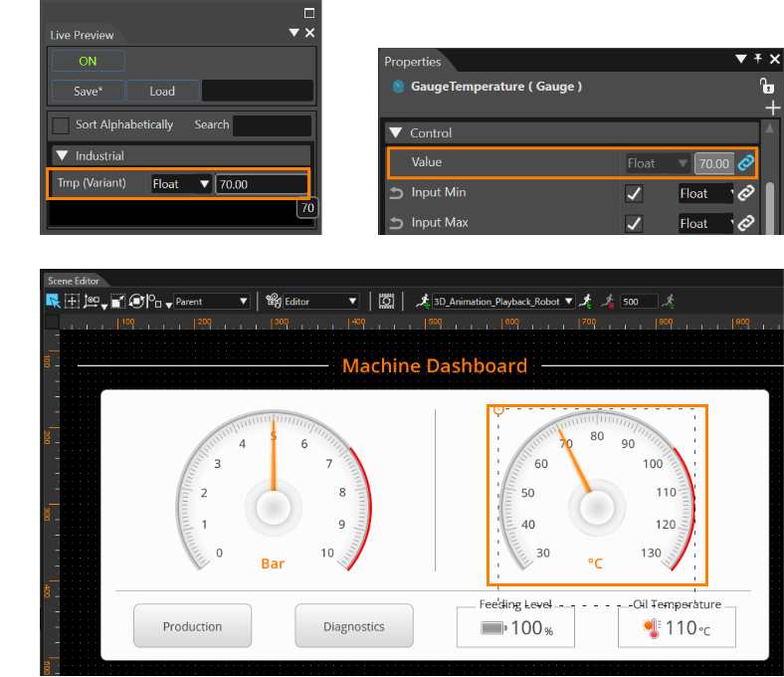Choose the scale tool in Scene Editor
Viewport: 784px width, 677px height.
118,301
